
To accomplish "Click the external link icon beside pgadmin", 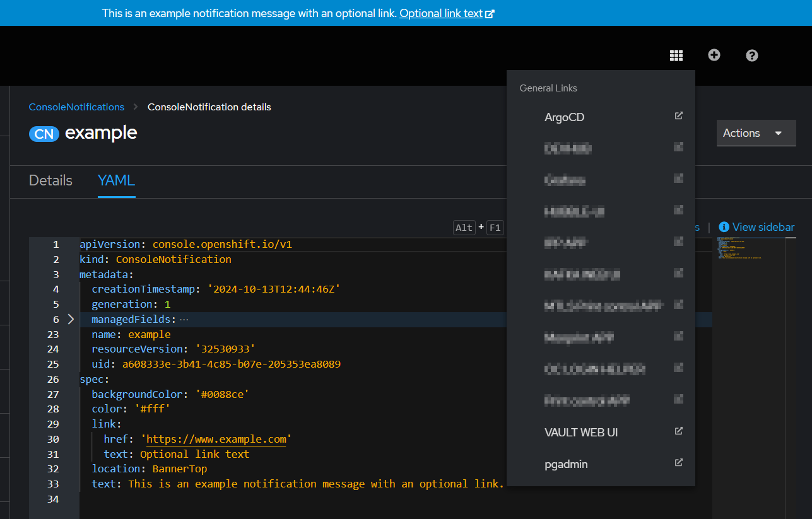I will (x=679, y=463).
